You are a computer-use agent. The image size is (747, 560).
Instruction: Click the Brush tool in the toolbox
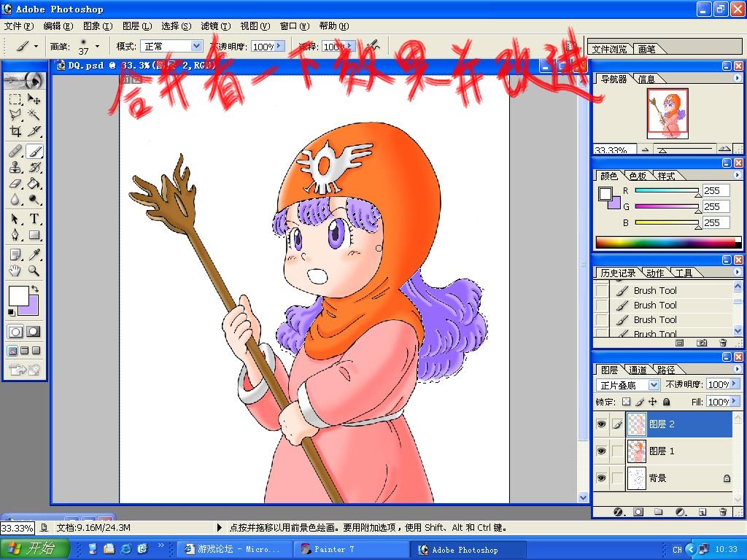click(x=34, y=152)
